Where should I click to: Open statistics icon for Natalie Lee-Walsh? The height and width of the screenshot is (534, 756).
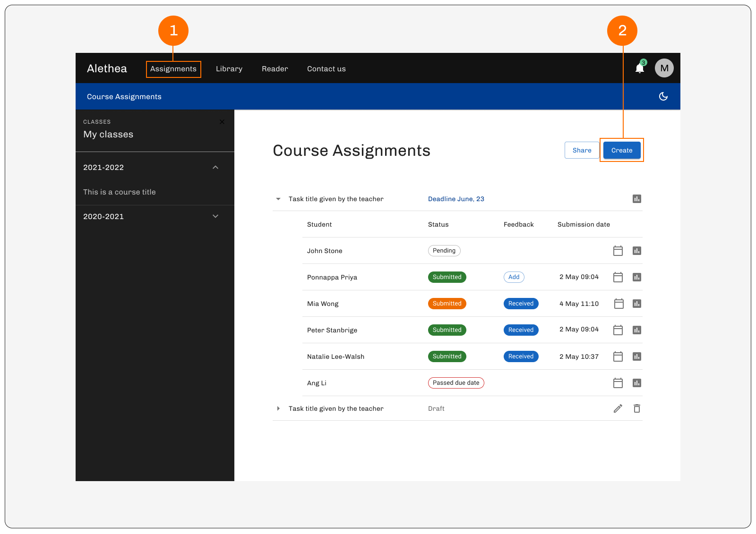[x=637, y=356]
